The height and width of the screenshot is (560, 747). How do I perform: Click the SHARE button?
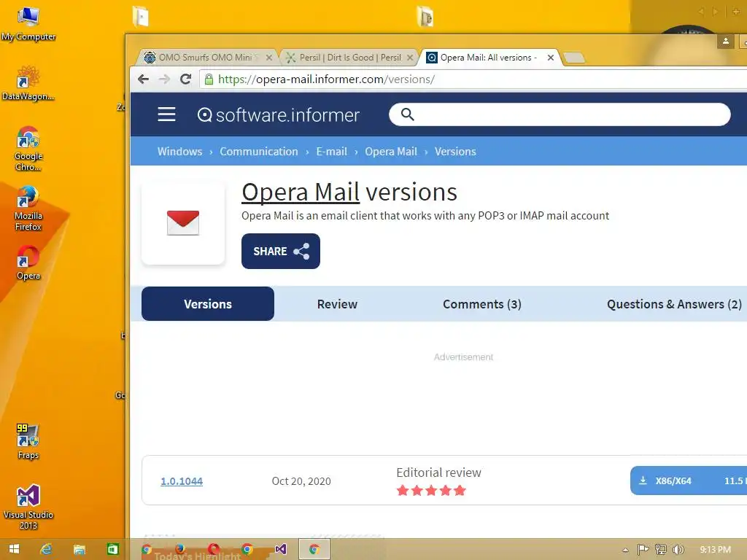281,251
